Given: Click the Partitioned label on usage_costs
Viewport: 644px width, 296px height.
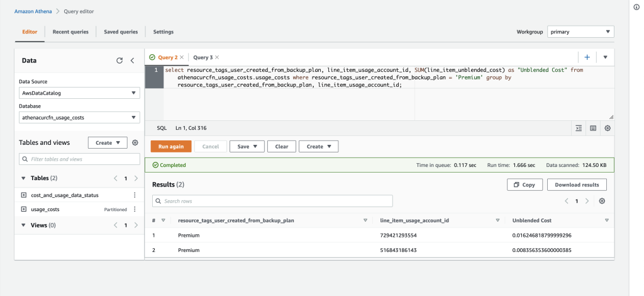Looking at the screenshot, I should point(116,209).
